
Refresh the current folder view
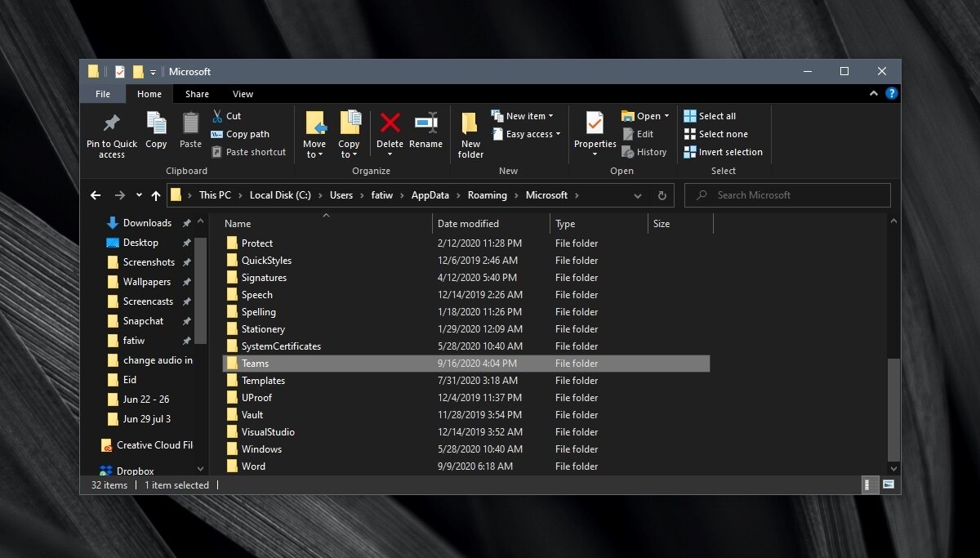661,195
